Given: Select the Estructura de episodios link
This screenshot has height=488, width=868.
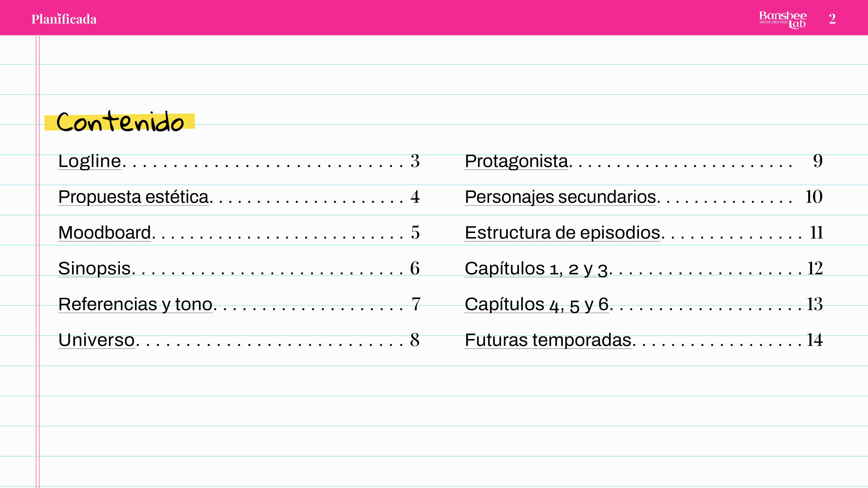Looking at the screenshot, I should click(x=562, y=232).
